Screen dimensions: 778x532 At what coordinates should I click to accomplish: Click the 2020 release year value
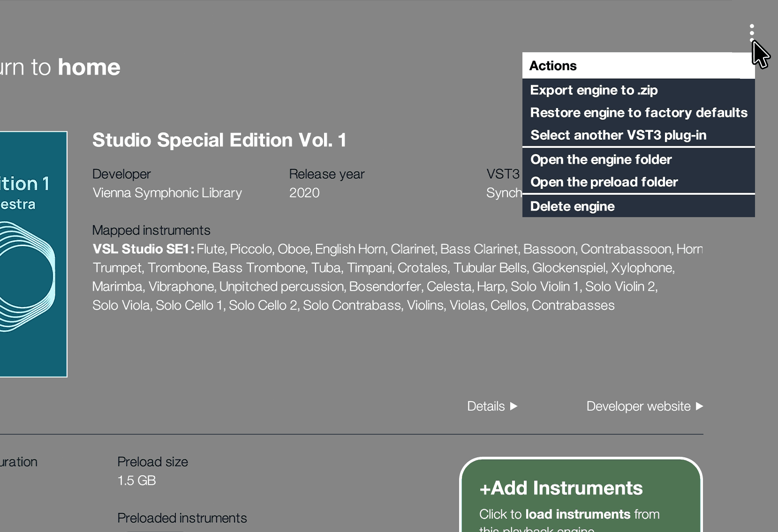(x=304, y=193)
